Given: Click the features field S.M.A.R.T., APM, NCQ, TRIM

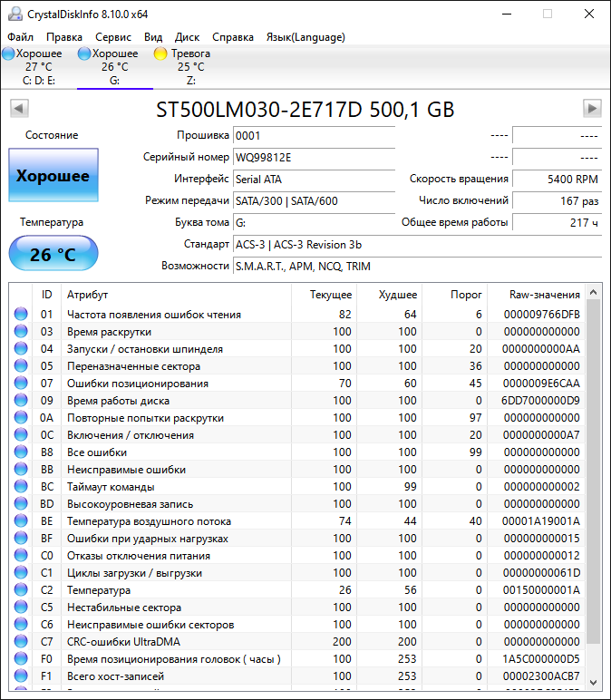Looking at the screenshot, I should [x=417, y=266].
